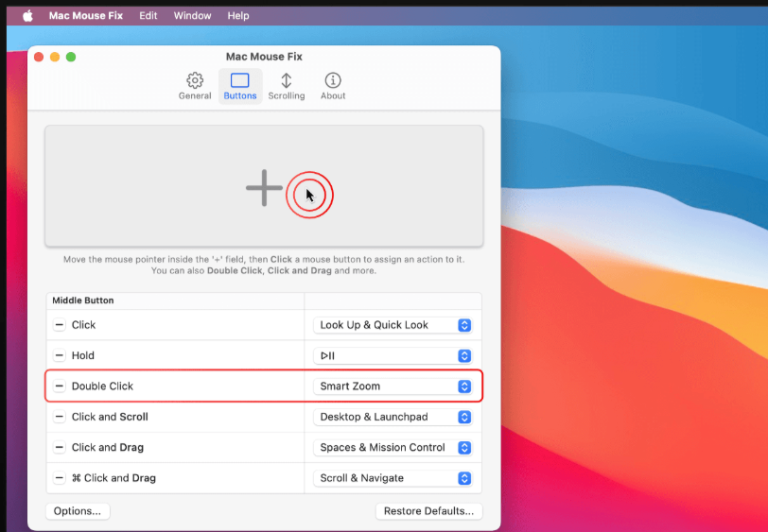This screenshot has width=768, height=532.
Task: Click the large '+' capture field
Action: 264,186
